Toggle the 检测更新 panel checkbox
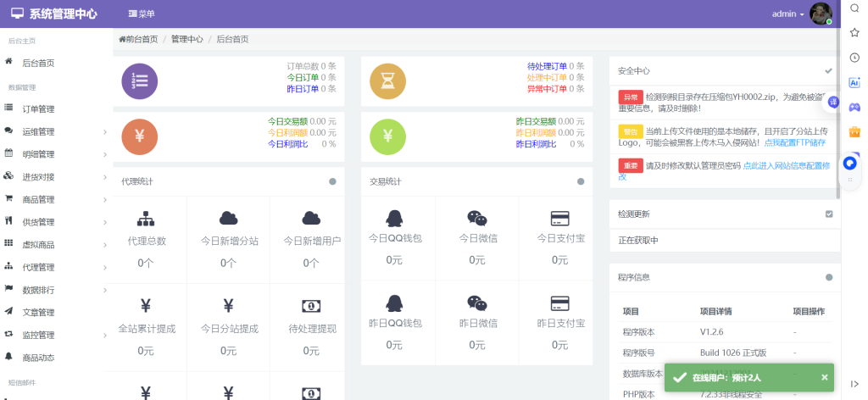Viewport: 868px width, 400px height. click(829, 214)
